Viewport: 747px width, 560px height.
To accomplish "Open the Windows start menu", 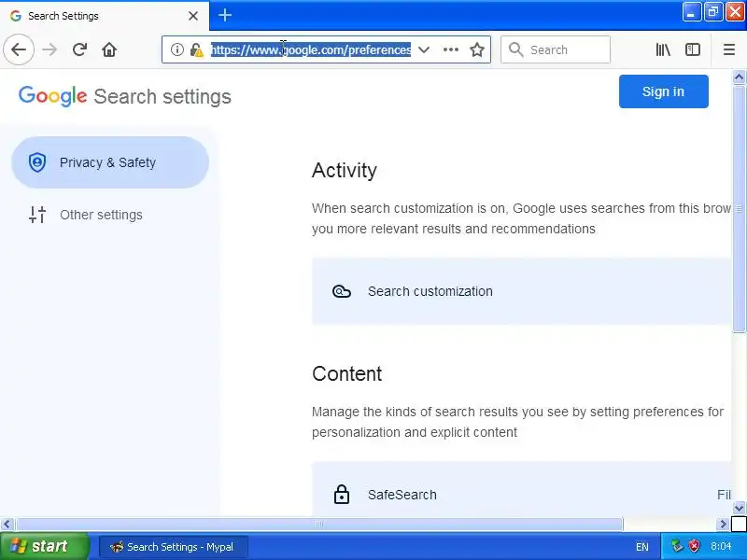I will [x=45, y=546].
